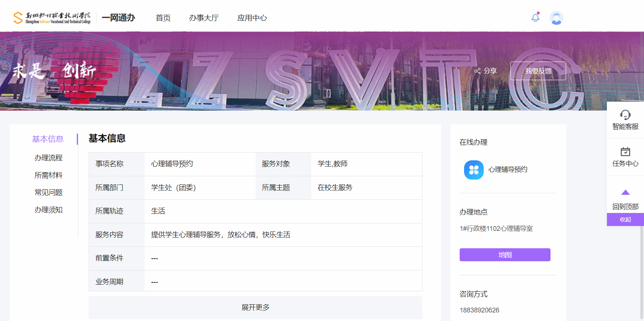Jump to 常见问题 section
The height and width of the screenshot is (321, 644).
pyautogui.click(x=48, y=192)
